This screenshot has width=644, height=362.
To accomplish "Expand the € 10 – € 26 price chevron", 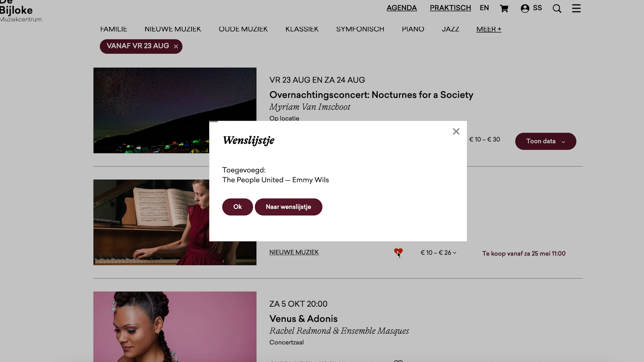I will (x=454, y=253).
